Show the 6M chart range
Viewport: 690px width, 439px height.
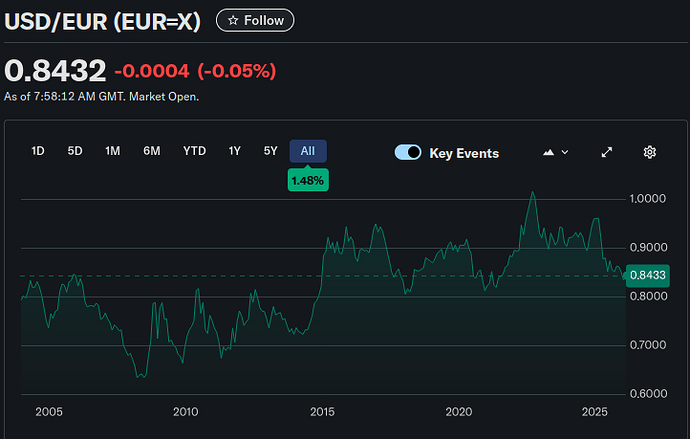(x=151, y=151)
